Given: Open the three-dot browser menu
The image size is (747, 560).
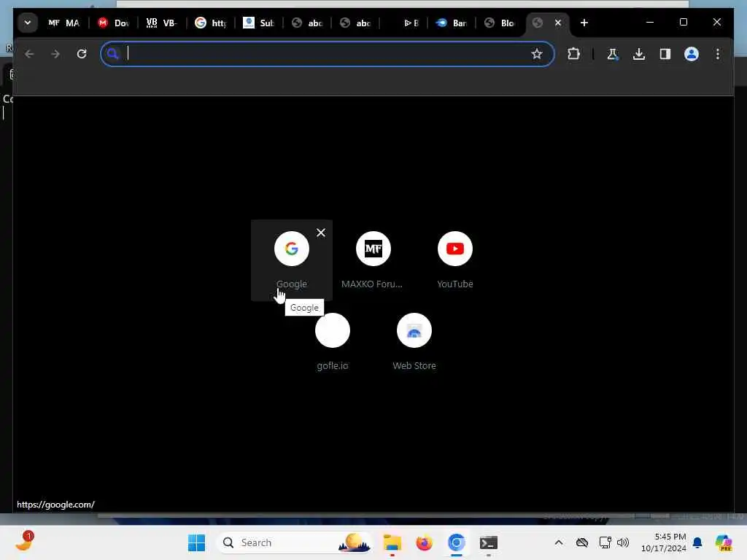Looking at the screenshot, I should point(718,54).
